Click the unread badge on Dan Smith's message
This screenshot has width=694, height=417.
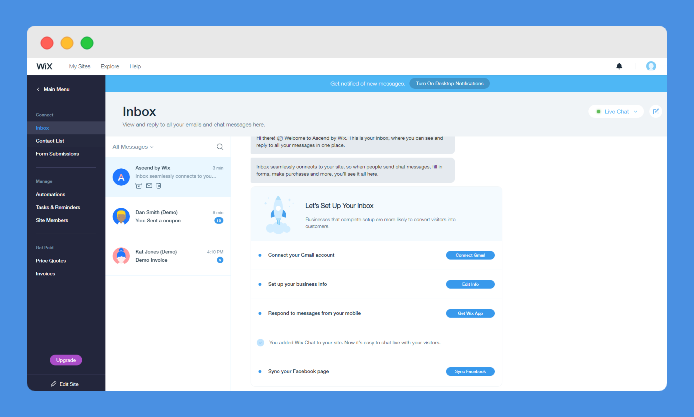219,220
